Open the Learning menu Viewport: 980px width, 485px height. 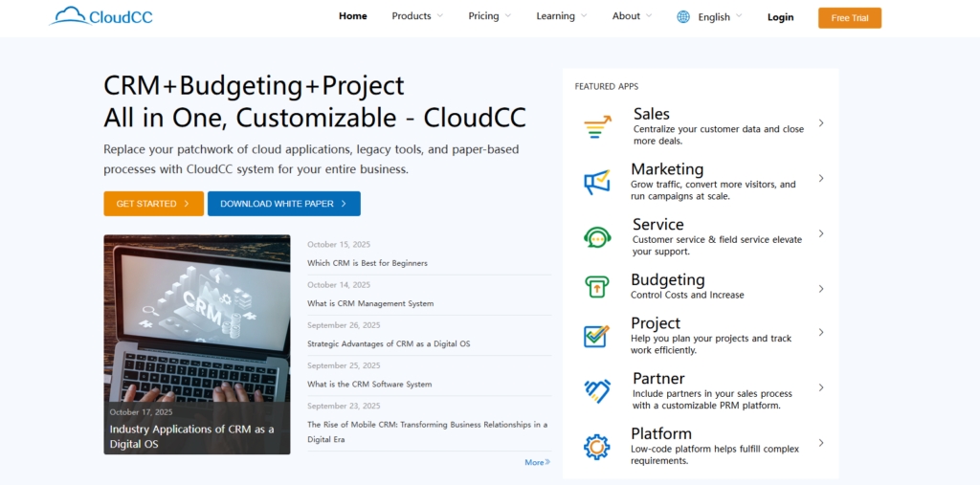coord(561,16)
